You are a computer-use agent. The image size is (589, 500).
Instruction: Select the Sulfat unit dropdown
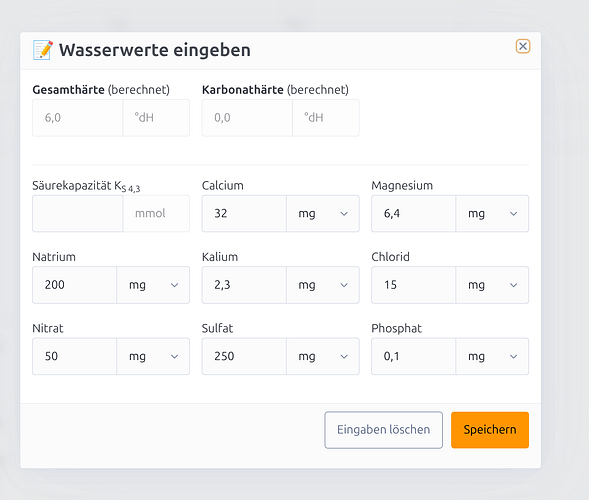[x=323, y=356]
